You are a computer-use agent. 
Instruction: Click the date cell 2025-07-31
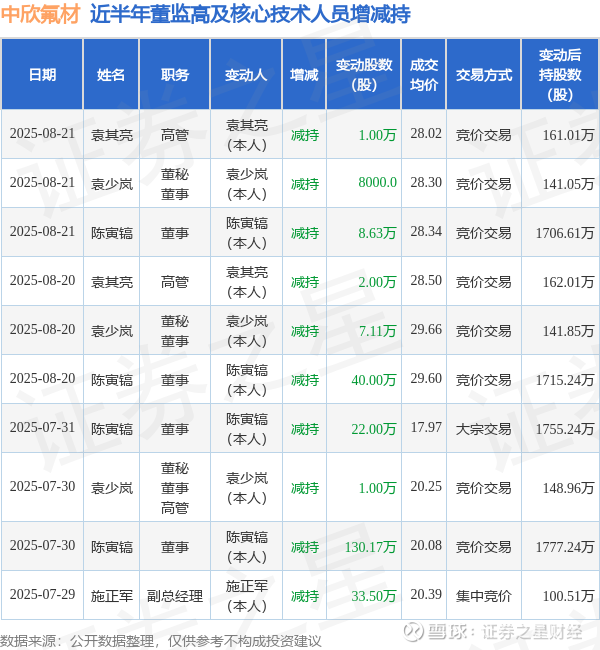pyautogui.click(x=42, y=427)
